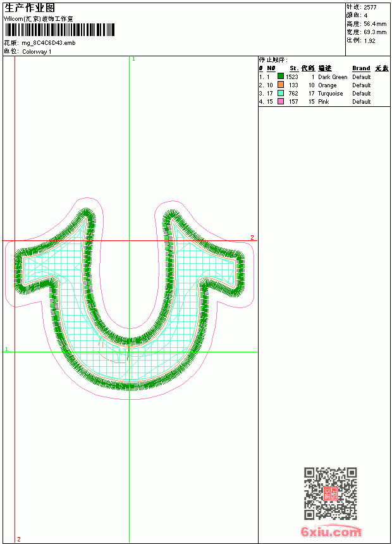This screenshot has height=544, width=392.
Task: Click stitch count 762 in Turquoise row
Action: pyautogui.click(x=293, y=94)
